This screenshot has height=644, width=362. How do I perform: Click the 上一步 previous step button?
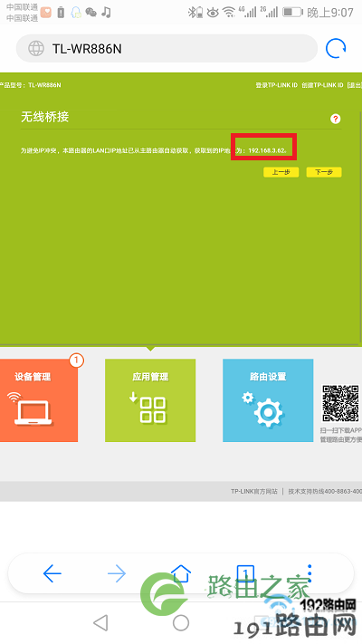tap(281, 172)
